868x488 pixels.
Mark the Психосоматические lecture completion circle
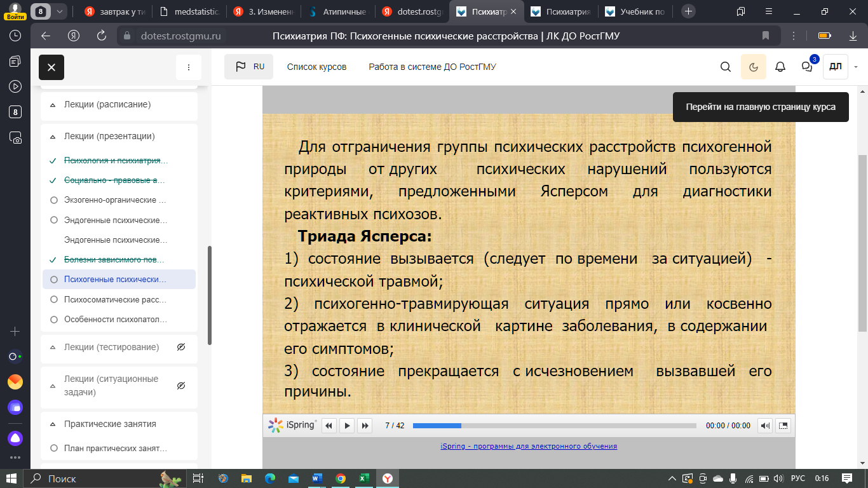click(x=53, y=299)
